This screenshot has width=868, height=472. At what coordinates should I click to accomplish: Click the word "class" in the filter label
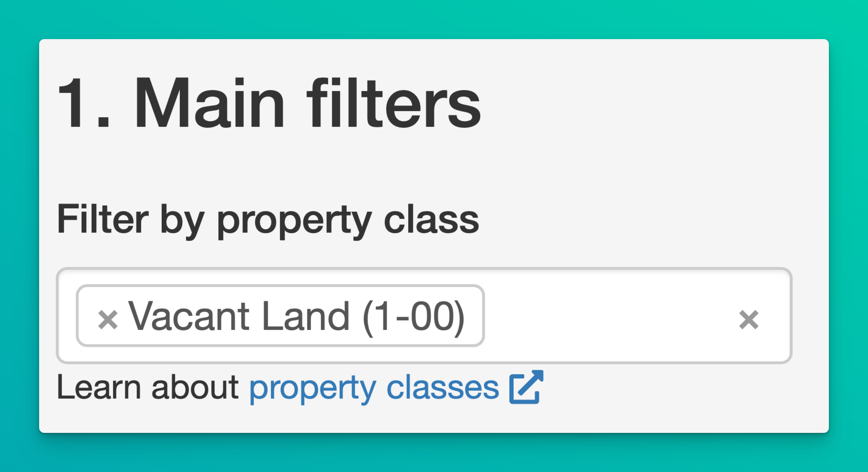click(x=431, y=219)
